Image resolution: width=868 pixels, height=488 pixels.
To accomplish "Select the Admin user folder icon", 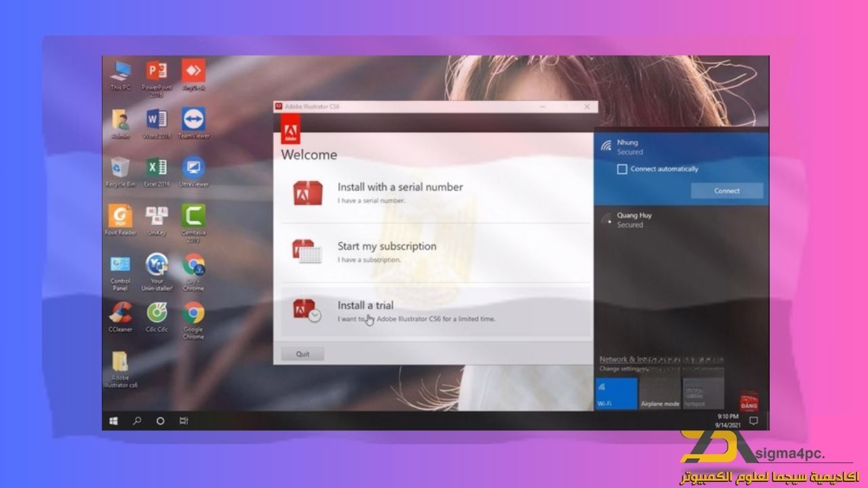I will tap(121, 123).
